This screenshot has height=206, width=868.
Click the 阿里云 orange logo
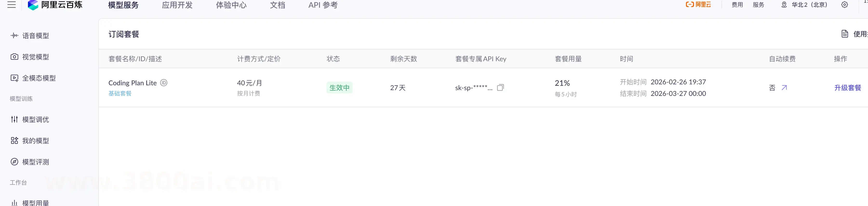click(698, 5)
